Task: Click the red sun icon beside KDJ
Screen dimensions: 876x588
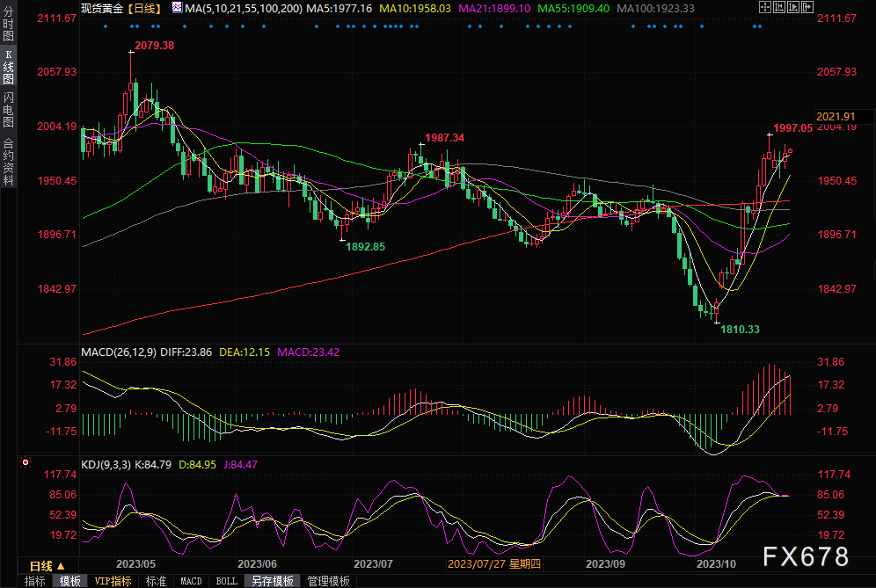Action: [26, 461]
